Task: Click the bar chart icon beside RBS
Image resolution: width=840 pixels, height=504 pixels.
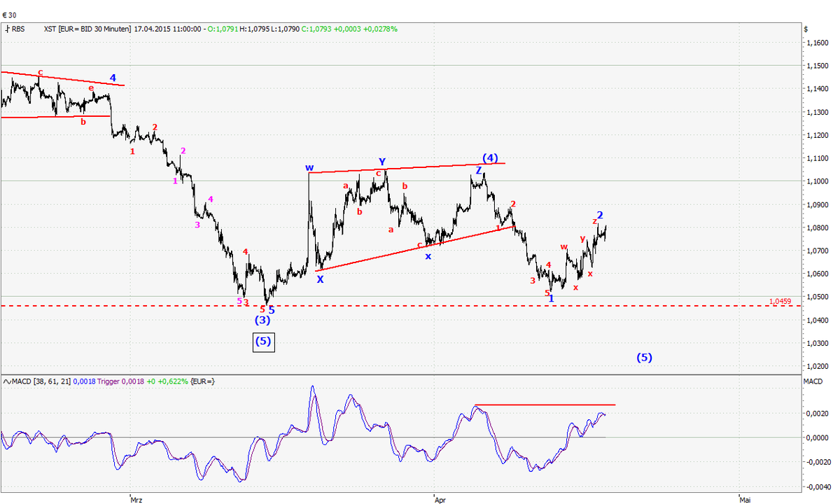Action: tap(7, 29)
